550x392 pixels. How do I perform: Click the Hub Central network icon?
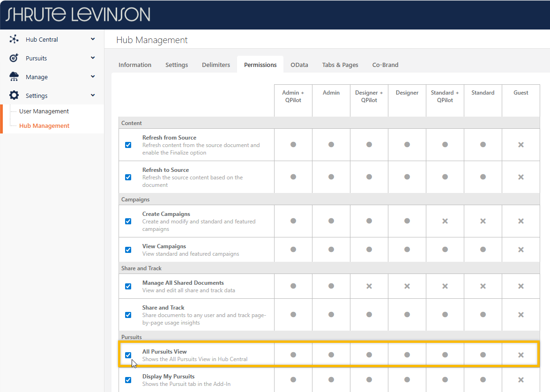14,39
